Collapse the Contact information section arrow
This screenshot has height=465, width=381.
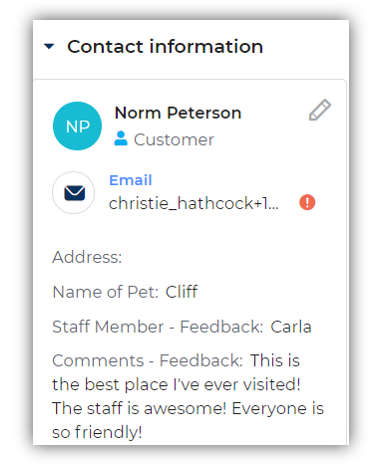[49, 46]
